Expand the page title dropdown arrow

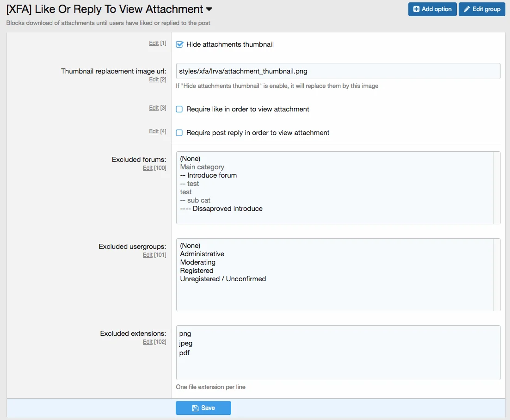pos(209,9)
